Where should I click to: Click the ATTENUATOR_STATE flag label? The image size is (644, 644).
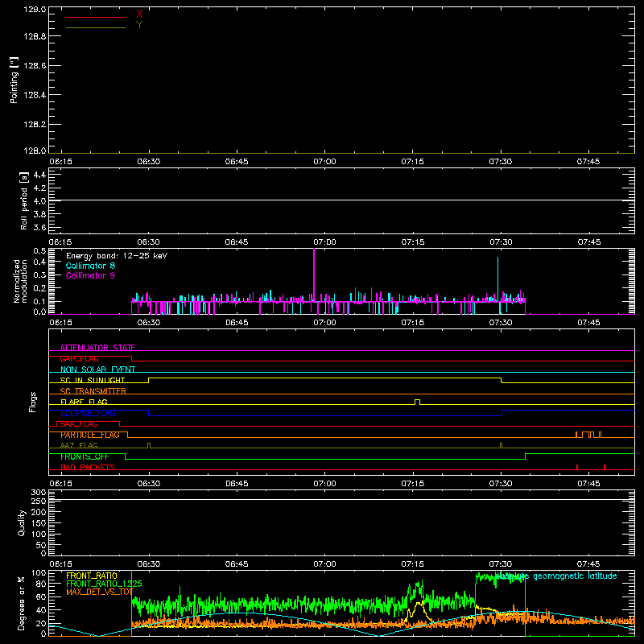[x=97, y=348]
